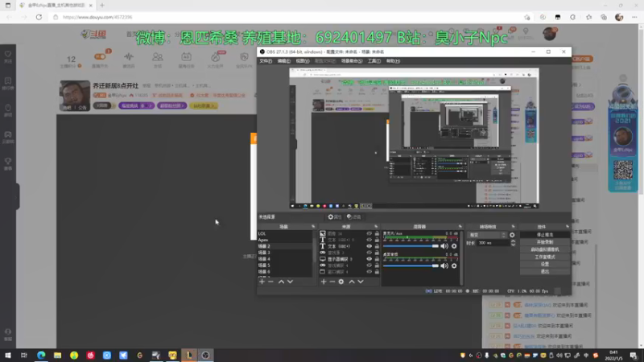
Task: Click the fans group icon in Douyu toolbar
Action: [x=157, y=56]
